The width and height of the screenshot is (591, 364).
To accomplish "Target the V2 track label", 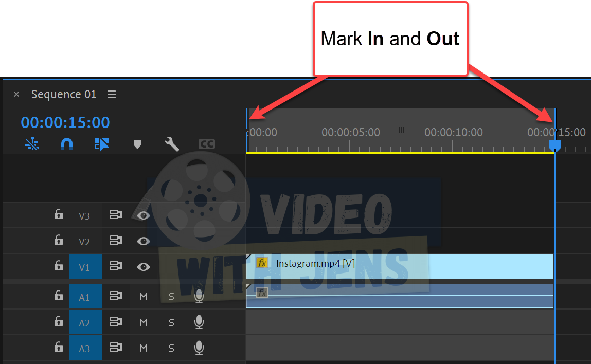I will coord(84,242).
